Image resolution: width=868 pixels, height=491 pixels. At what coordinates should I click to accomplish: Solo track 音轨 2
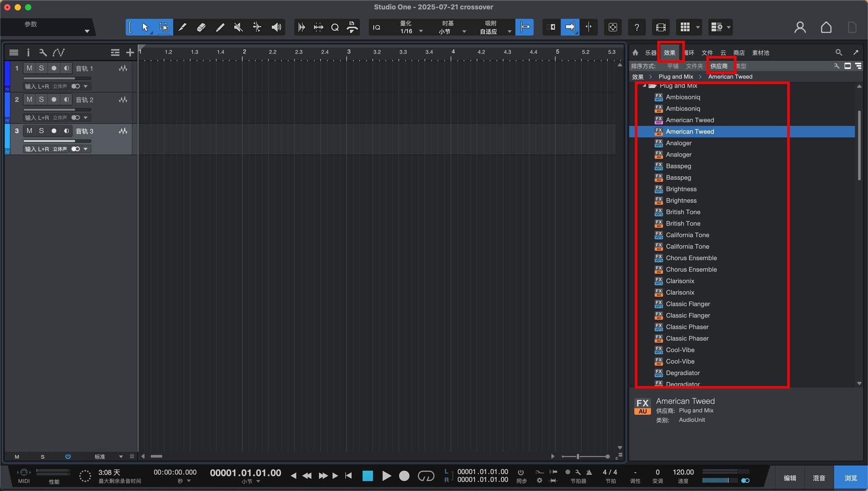click(x=41, y=99)
